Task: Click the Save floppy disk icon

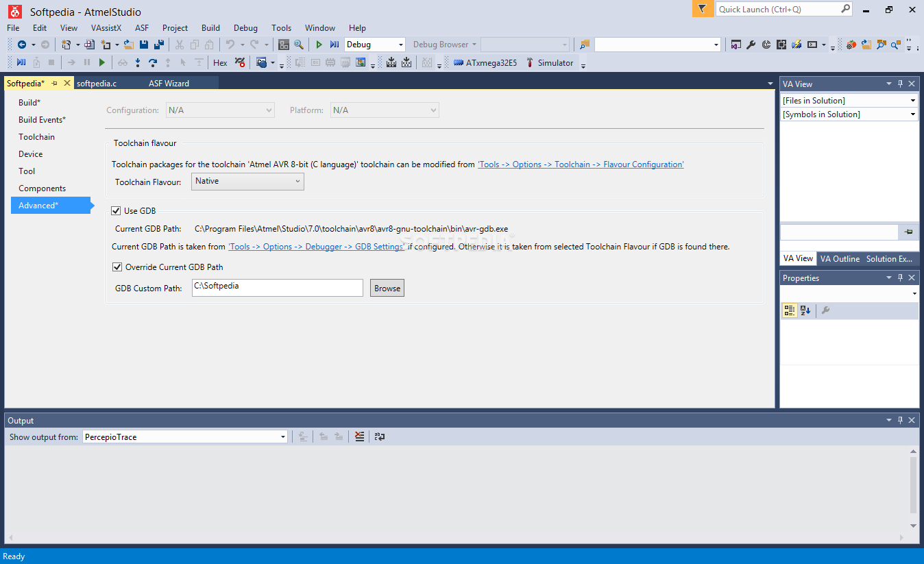Action: pyautogui.click(x=144, y=45)
